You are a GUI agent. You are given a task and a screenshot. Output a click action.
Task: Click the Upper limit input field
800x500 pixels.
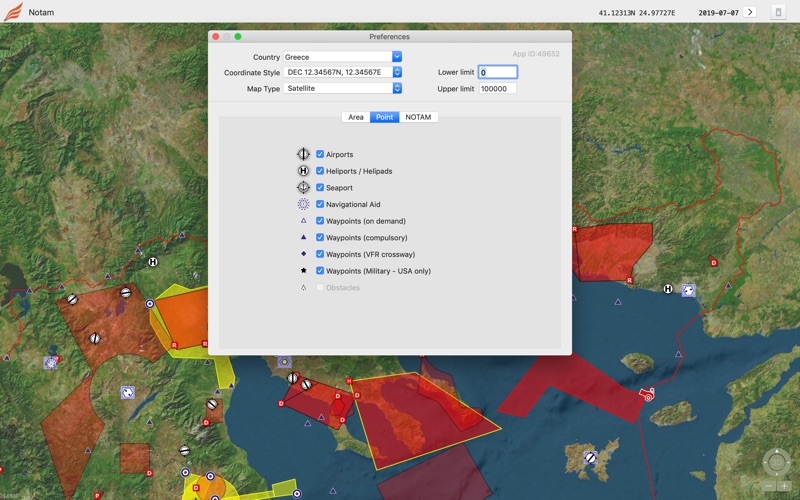pos(497,89)
